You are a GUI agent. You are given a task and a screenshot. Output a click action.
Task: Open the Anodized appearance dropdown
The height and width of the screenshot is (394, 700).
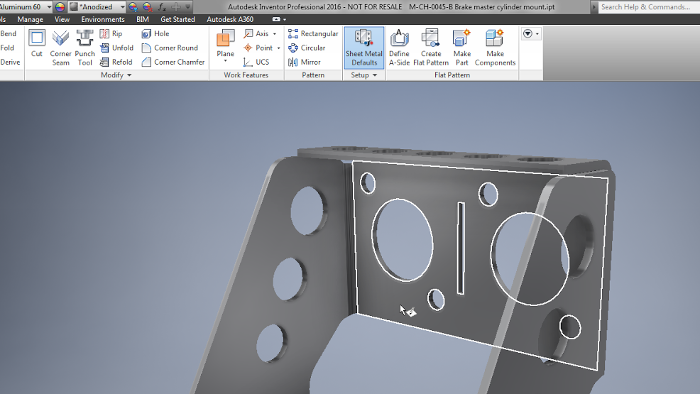(122, 7)
